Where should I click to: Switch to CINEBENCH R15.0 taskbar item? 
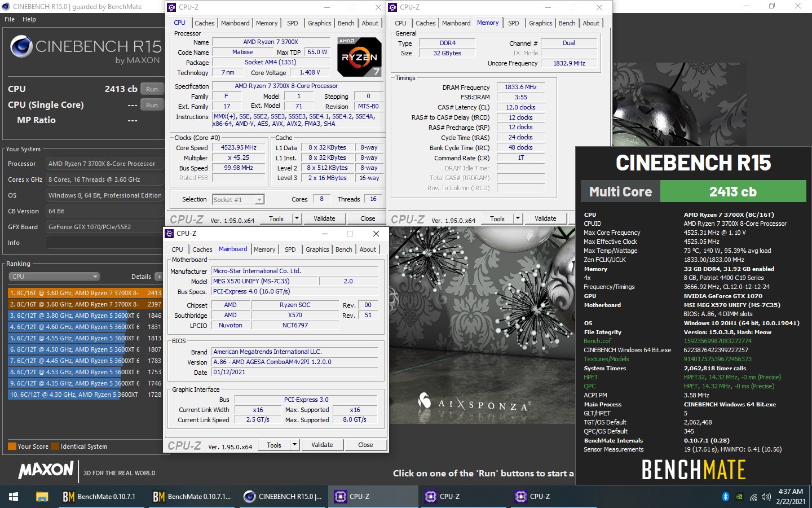(x=283, y=497)
